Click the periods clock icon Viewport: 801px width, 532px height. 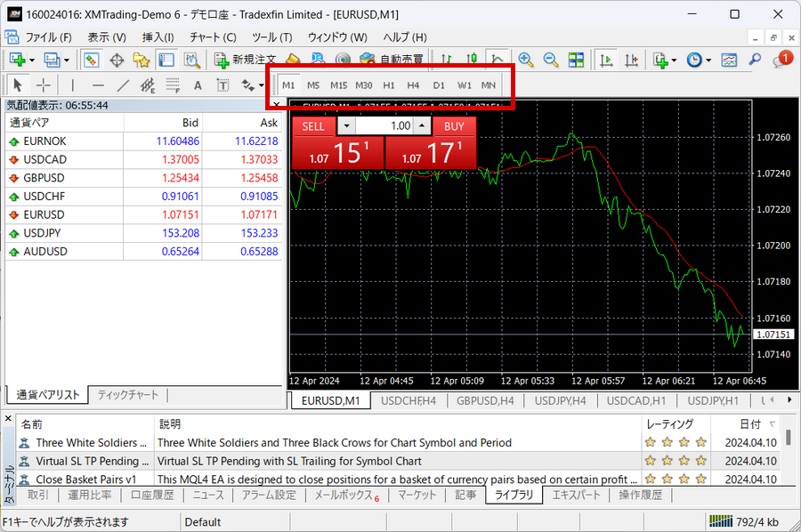pos(694,60)
